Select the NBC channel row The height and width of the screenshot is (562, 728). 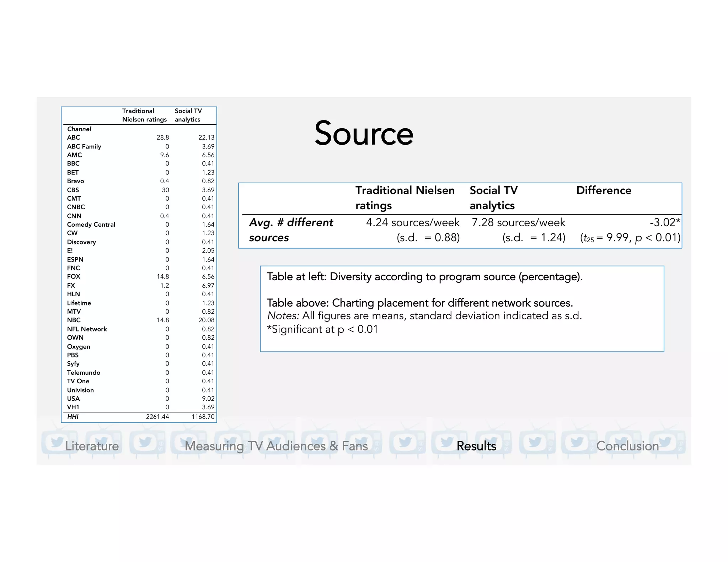[x=140, y=320]
